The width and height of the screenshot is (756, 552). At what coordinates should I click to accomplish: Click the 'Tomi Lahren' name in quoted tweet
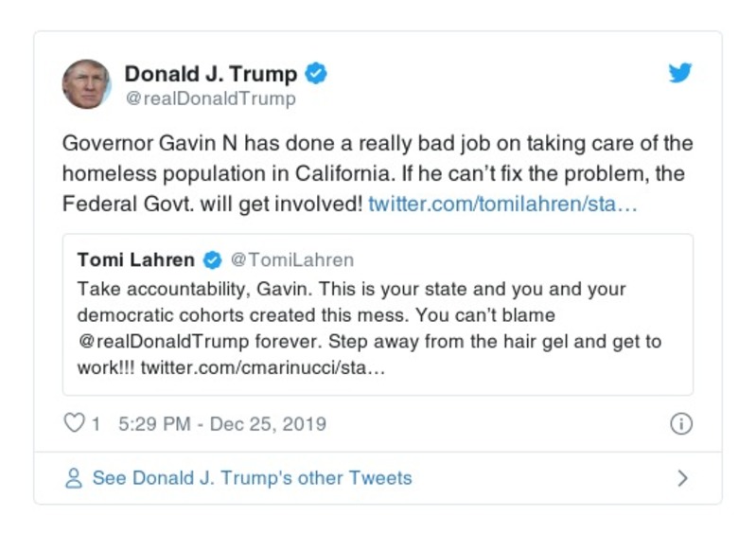pos(136,259)
